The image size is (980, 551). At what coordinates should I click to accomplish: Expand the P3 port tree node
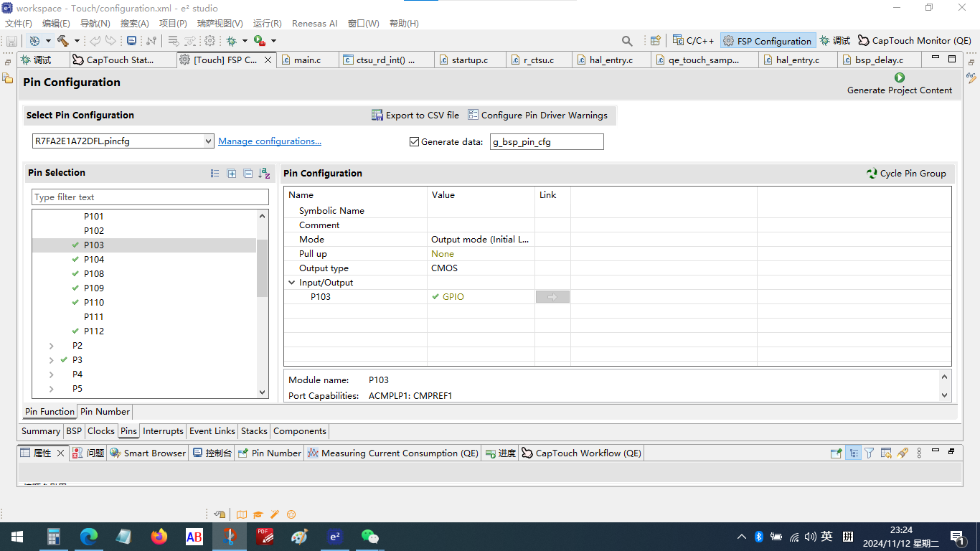(x=51, y=360)
